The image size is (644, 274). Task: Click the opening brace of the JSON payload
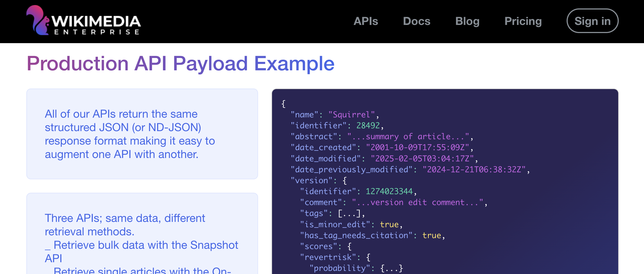(284, 104)
